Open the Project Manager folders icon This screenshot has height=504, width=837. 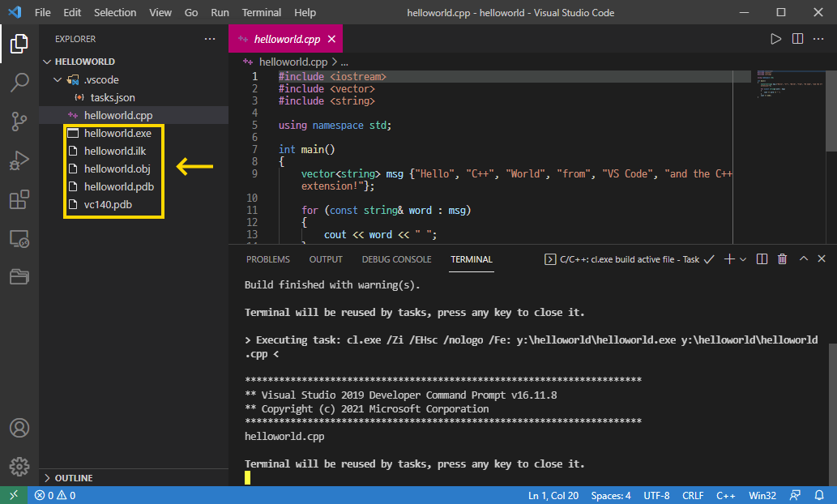tap(19, 276)
